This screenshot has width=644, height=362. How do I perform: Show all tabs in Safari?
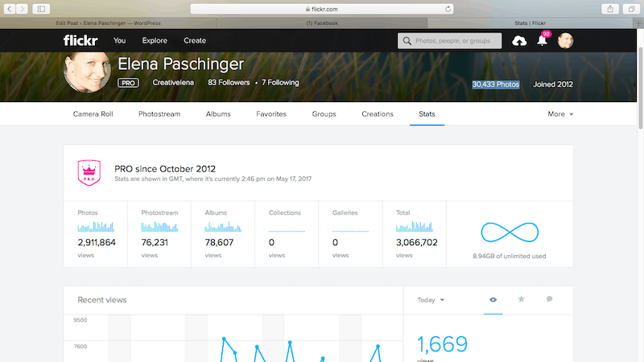tap(631, 9)
